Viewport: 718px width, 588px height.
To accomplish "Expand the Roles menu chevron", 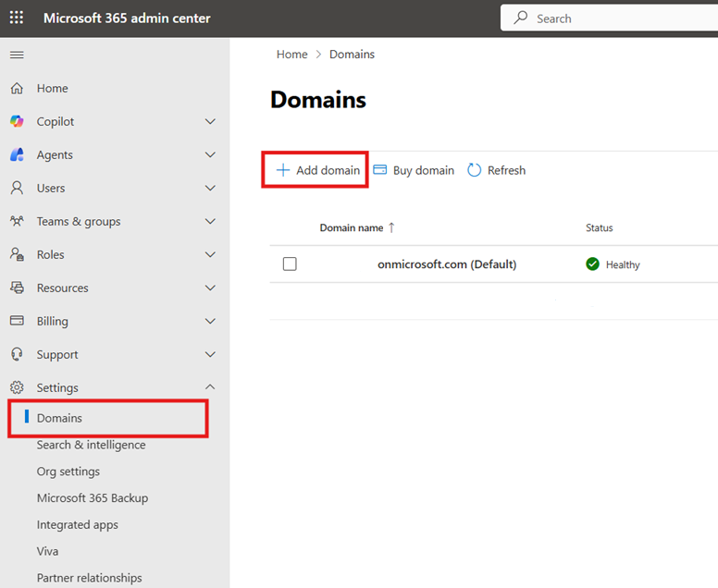I will [x=210, y=254].
